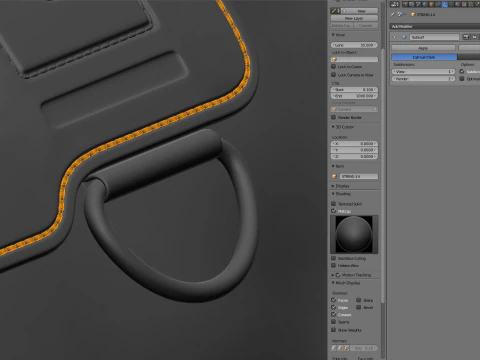This screenshot has height=360, width=480.
Task: Toggle Subdivide UVs option checkbox
Action: point(462,71)
